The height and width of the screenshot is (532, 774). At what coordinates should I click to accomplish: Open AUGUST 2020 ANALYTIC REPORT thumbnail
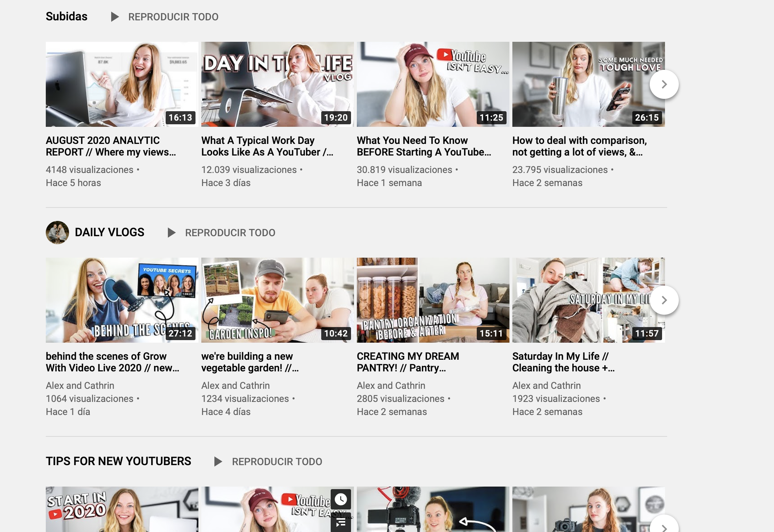click(122, 84)
